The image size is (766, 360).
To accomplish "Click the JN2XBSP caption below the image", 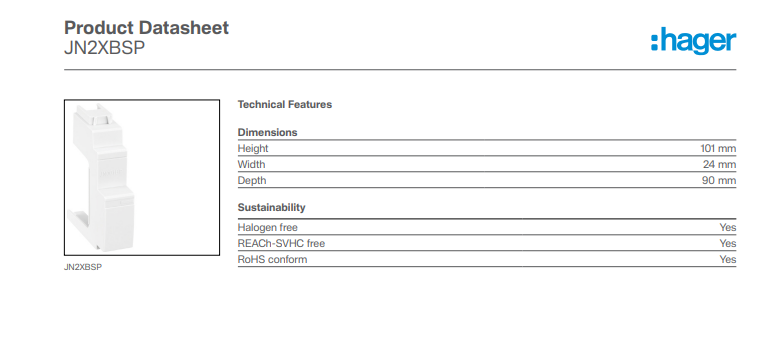I will 83,268.
